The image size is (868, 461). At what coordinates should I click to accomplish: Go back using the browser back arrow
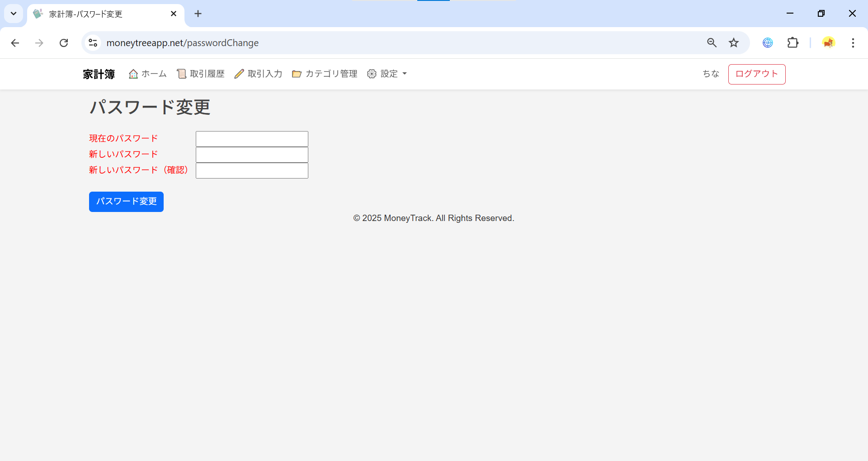pos(15,43)
